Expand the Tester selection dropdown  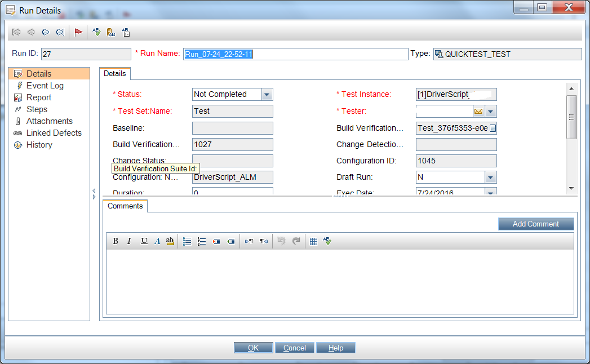click(x=490, y=111)
